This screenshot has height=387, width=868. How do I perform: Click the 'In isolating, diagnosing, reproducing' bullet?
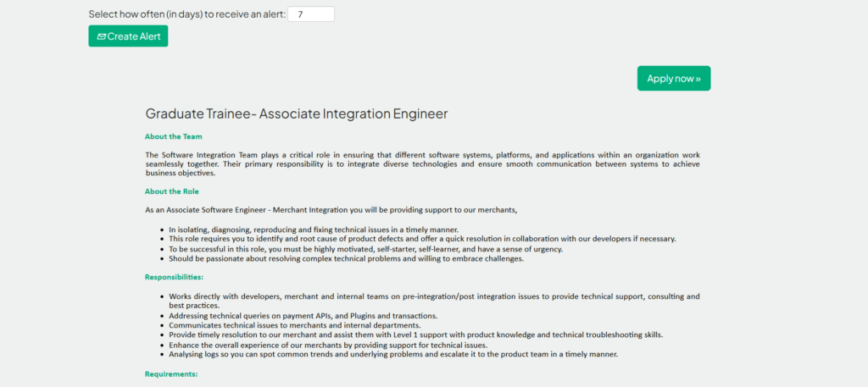coord(314,229)
